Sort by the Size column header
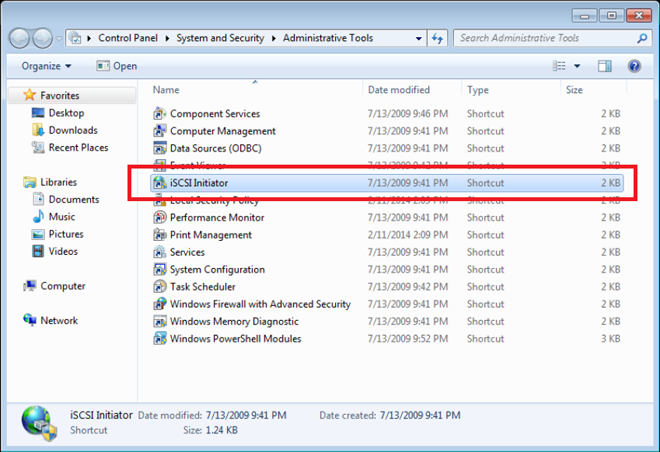Image resolution: width=660 pixels, height=452 pixels. coord(574,90)
